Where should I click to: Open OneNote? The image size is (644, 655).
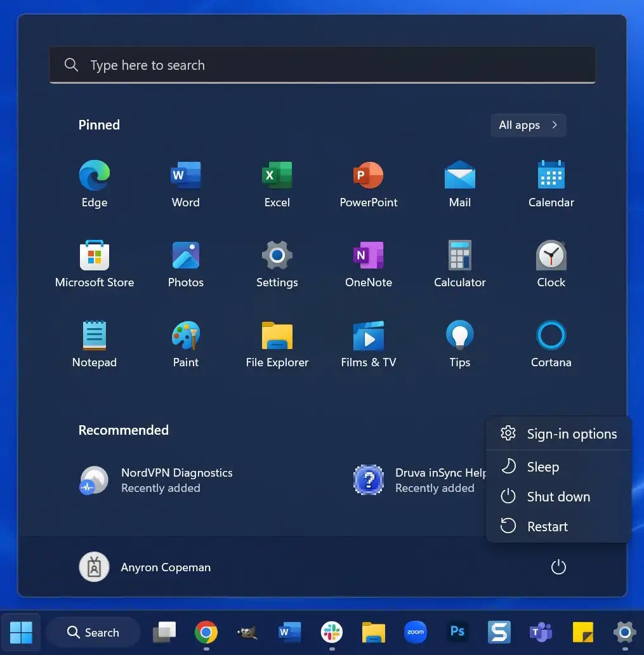tap(369, 264)
